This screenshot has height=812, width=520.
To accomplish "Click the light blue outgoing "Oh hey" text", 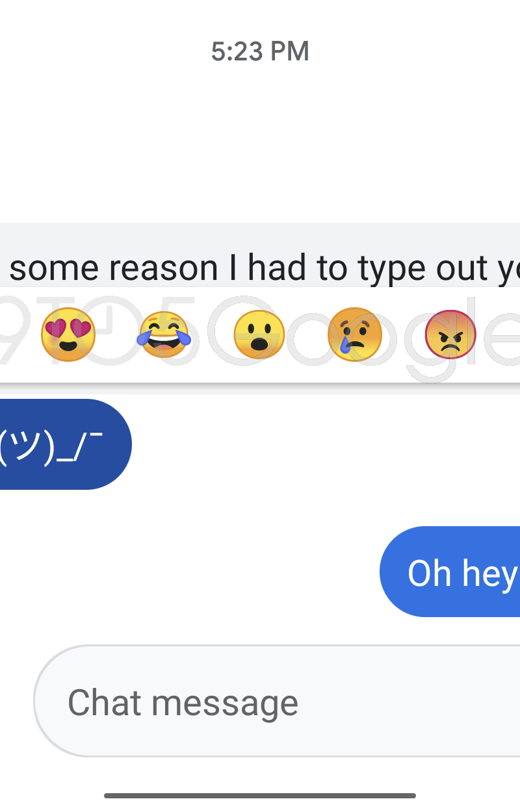I will coord(461,572).
